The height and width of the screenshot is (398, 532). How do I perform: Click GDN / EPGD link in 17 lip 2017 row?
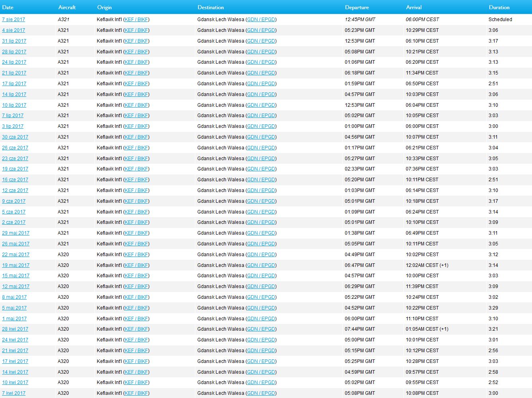point(261,84)
